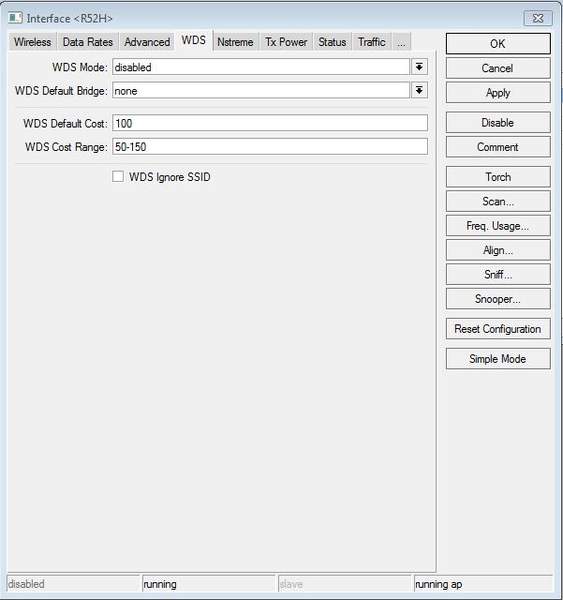Click the OK button
This screenshot has height=600, width=563.
[498, 44]
